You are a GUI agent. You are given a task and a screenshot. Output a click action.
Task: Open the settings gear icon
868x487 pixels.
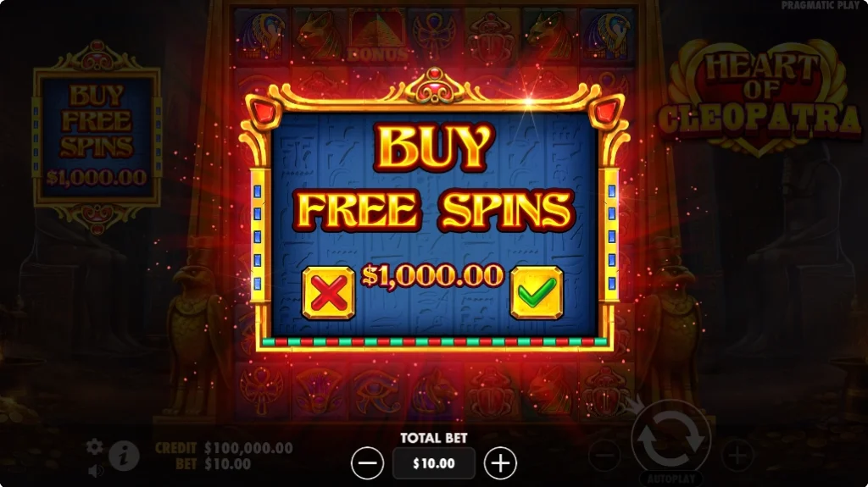[95, 446]
